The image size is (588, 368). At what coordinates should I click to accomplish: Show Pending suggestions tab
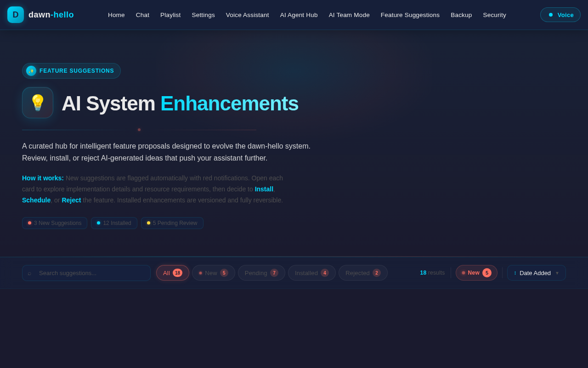tap(261, 273)
